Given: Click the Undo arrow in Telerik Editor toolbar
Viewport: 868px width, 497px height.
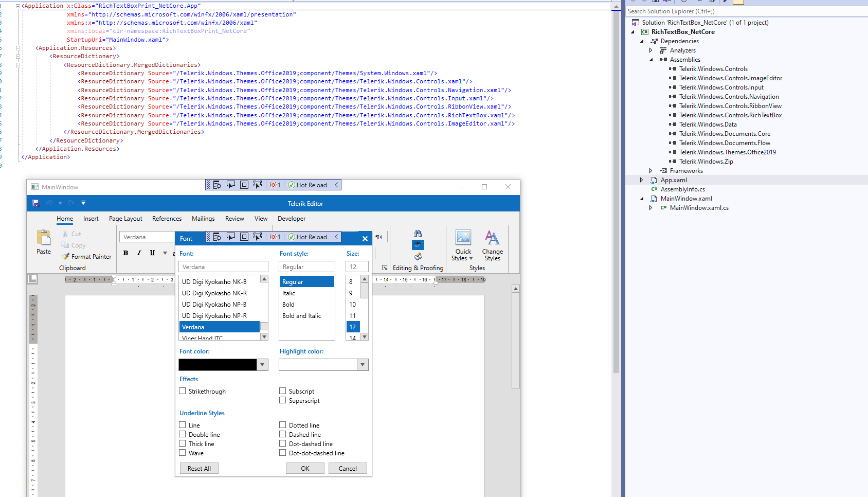Looking at the screenshot, I should (49, 203).
